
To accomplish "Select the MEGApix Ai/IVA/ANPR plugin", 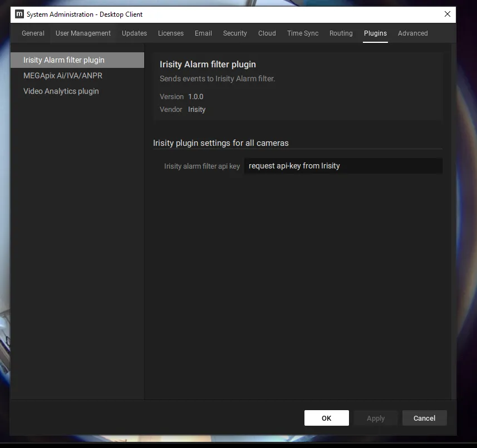I will click(x=77, y=76).
